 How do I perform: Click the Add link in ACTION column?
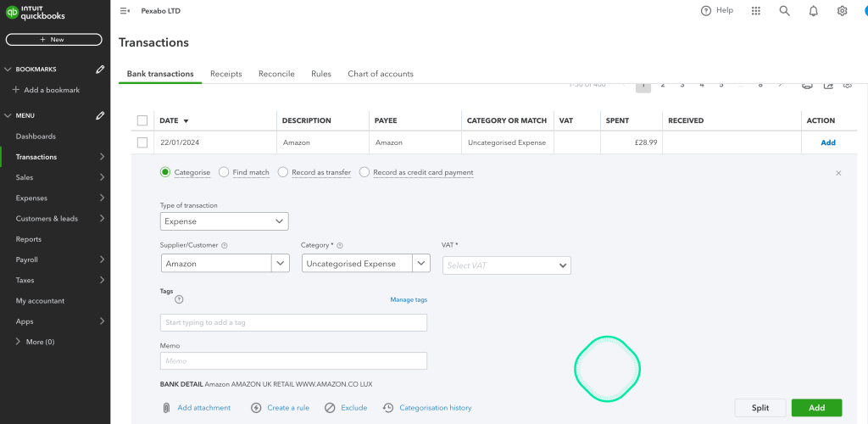(x=827, y=142)
